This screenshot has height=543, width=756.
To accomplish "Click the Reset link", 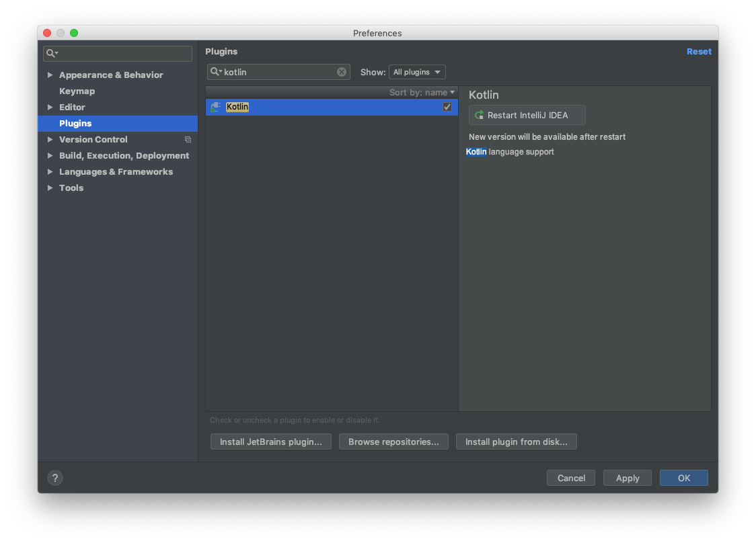I will click(x=699, y=52).
